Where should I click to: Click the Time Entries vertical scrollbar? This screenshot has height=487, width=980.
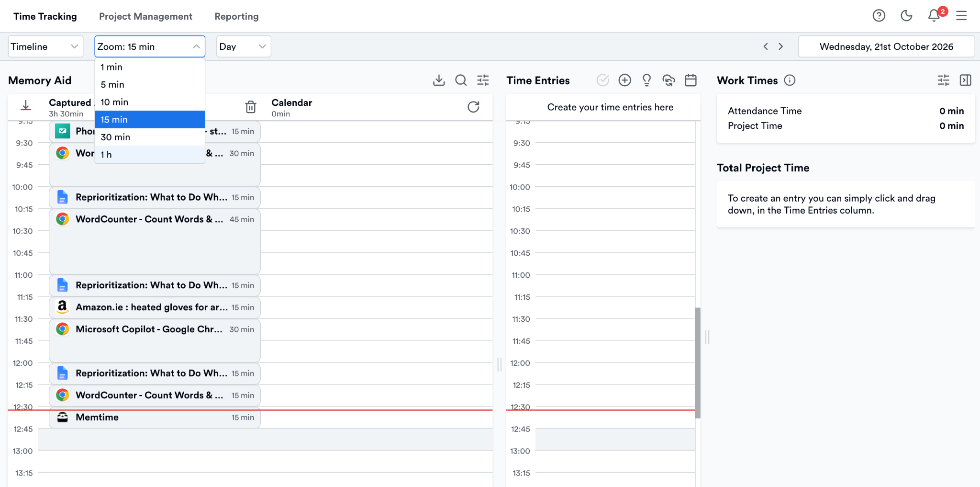[x=698, y=363]
